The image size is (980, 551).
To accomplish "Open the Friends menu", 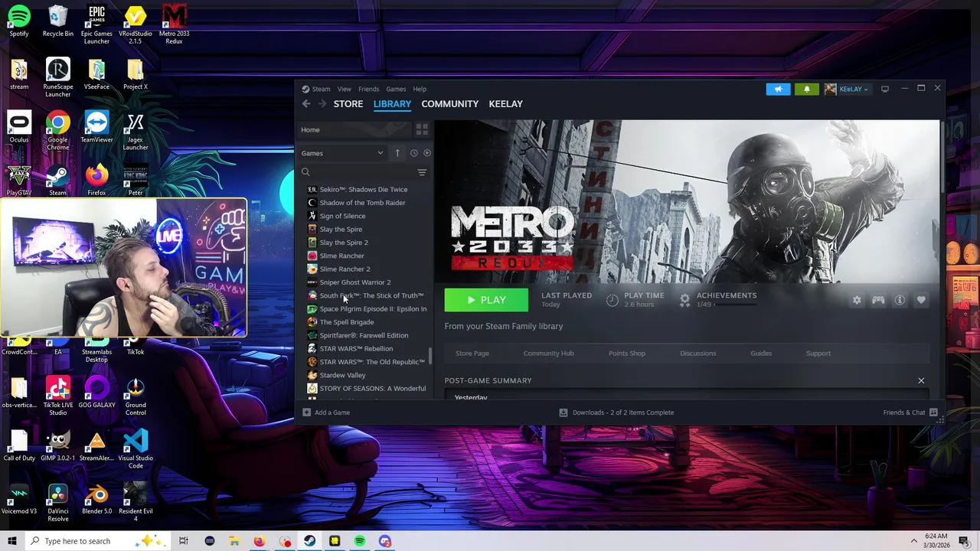I will tap(368, 89).
